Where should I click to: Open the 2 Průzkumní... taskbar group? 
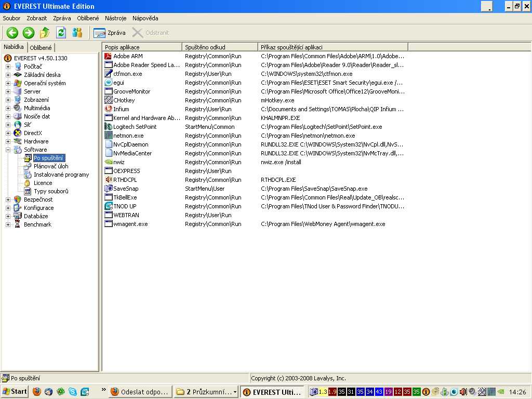[206, 392]
